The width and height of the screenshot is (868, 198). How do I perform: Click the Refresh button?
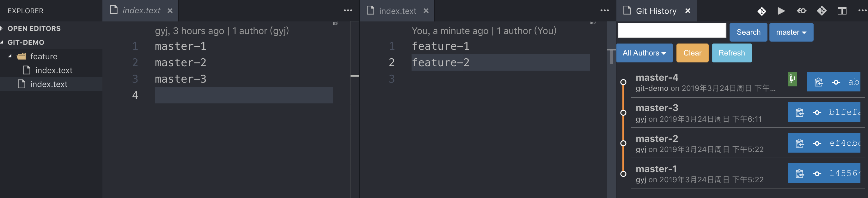click(x=731, y=53)
